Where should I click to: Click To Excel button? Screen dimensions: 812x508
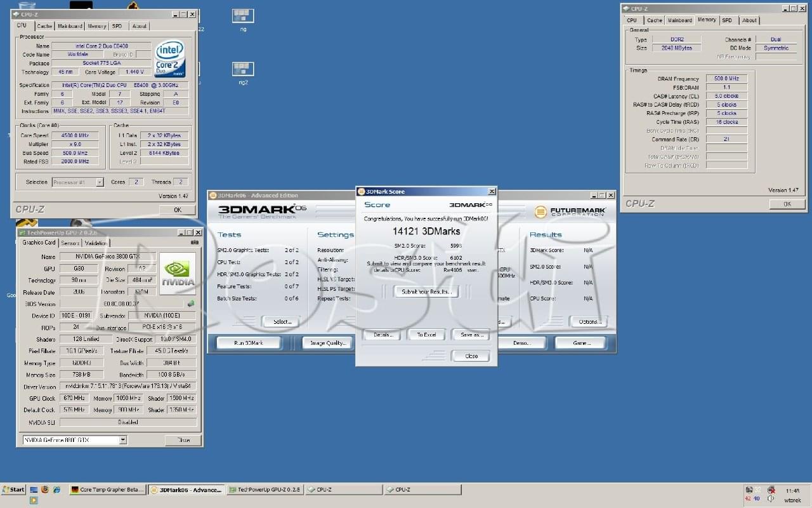[426, 335]
